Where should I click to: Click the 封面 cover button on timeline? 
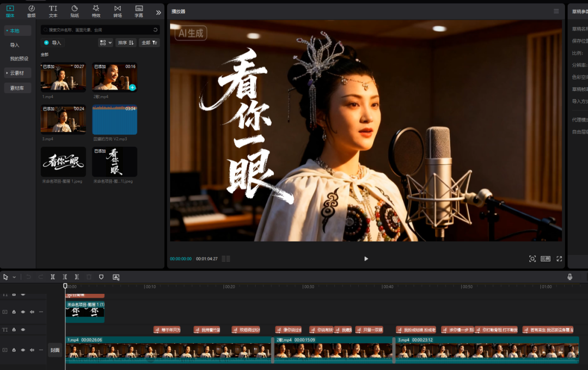tap(55, 351)
